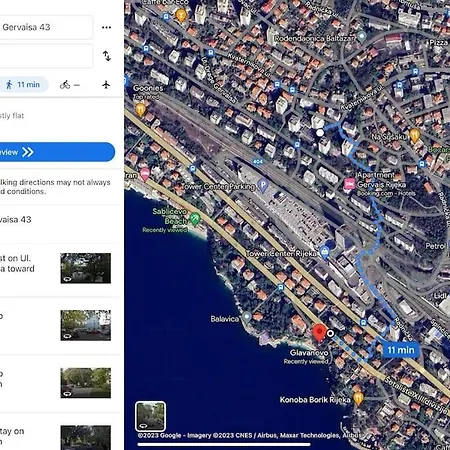
Task: Click the Apartment Gervais Rijeka hotel marker
Action: pyautogui.click(x=349, y=184)
